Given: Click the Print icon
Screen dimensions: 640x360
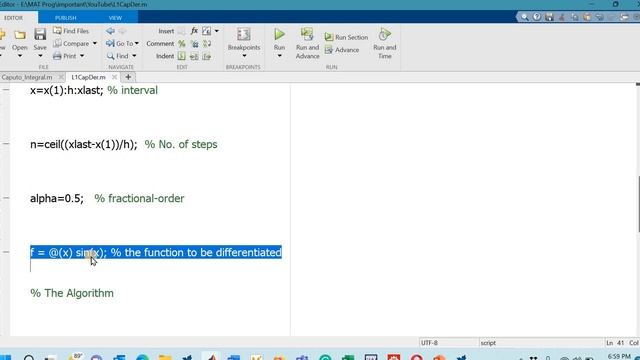Looking at the screenshot, I should tap(57, 56).
